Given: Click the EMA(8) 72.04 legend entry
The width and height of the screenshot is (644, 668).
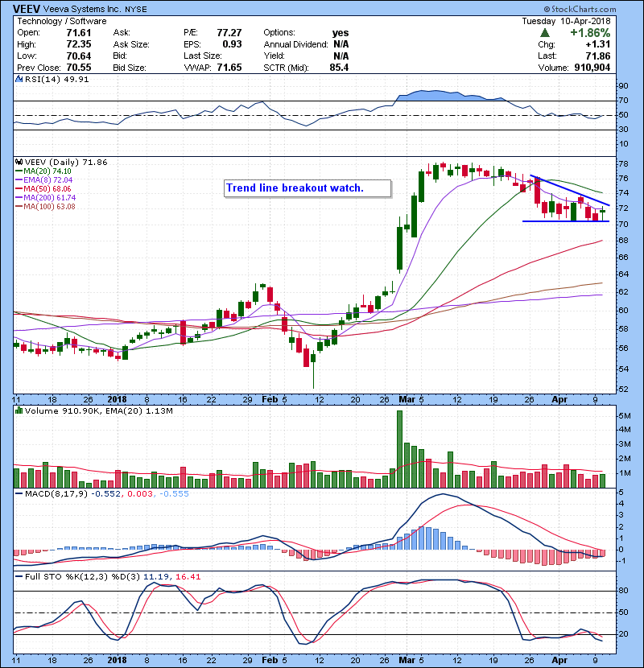Looking at the screenshot, I should coord(44,179).
